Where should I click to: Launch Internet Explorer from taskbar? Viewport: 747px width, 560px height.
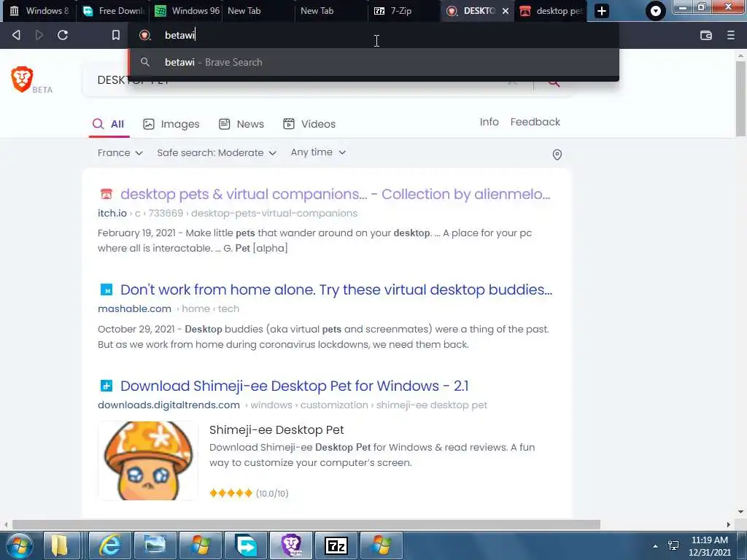pos(109,545)
